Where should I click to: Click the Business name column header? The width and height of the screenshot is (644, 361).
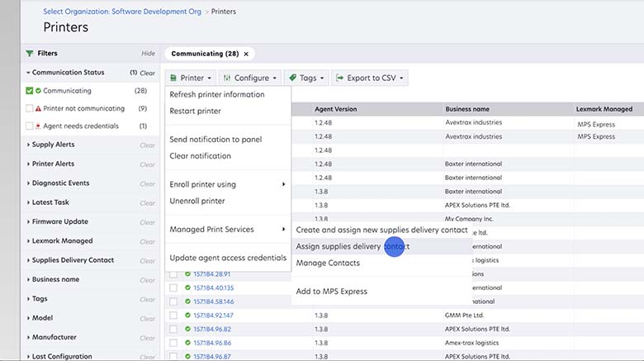pos(467,109)
